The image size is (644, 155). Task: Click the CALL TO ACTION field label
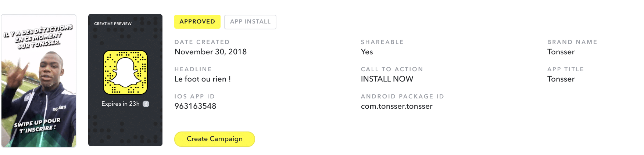[392, 69]
